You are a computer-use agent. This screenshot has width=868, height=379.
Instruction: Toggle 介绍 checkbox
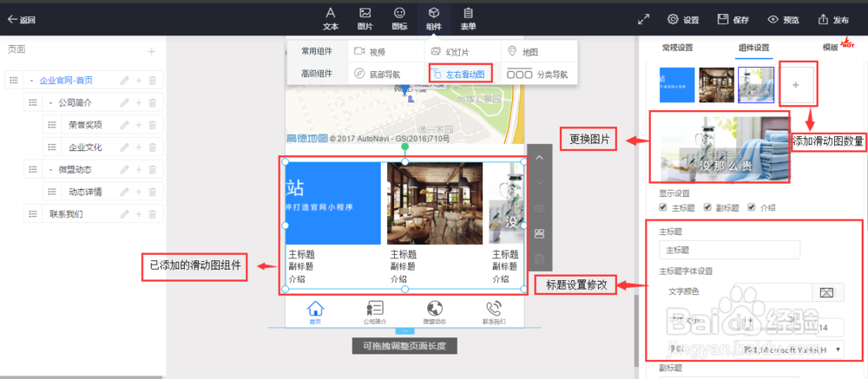click(x=751, y=207)
